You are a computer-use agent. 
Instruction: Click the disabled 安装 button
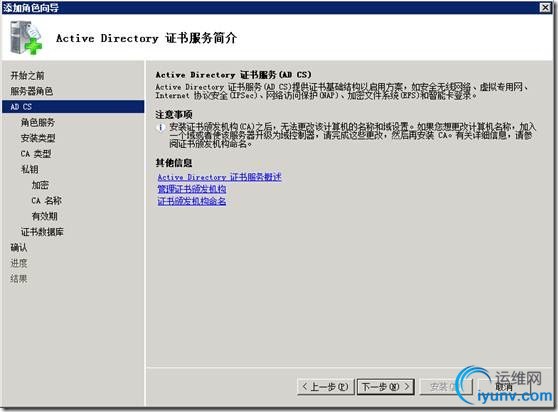446,387
